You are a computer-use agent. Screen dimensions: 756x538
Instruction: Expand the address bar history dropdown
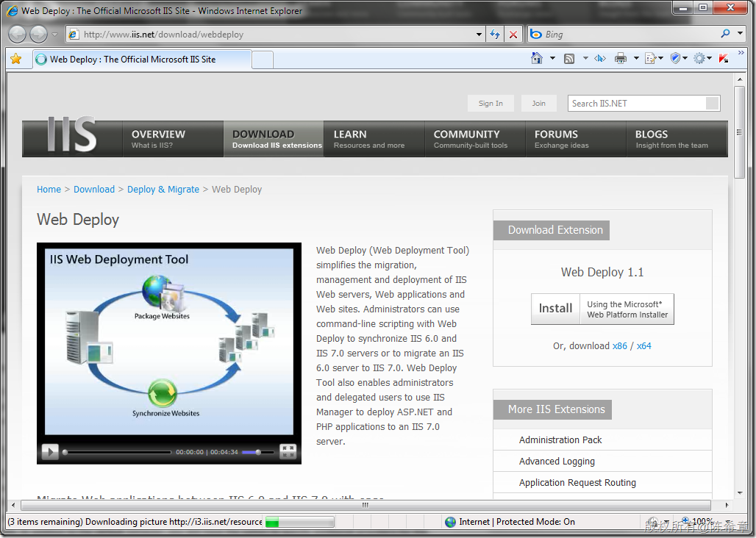pyautogui.click(x=479, y=35)
